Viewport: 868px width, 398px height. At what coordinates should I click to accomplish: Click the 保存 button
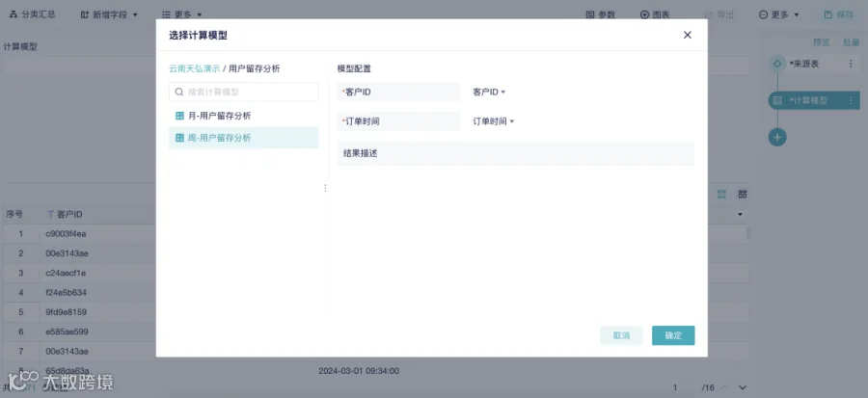(838, 14)
